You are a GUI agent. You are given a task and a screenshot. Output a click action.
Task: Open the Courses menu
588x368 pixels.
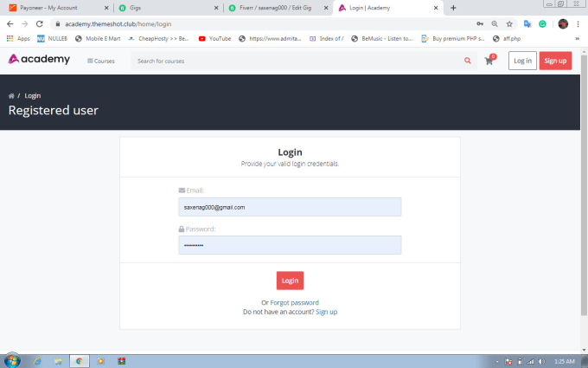point(101,61)
